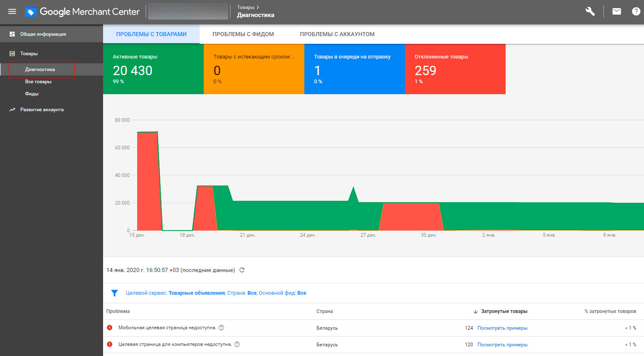
Task: Click the refresh icon beside the timestamp
Action: (x=242, y=270)
